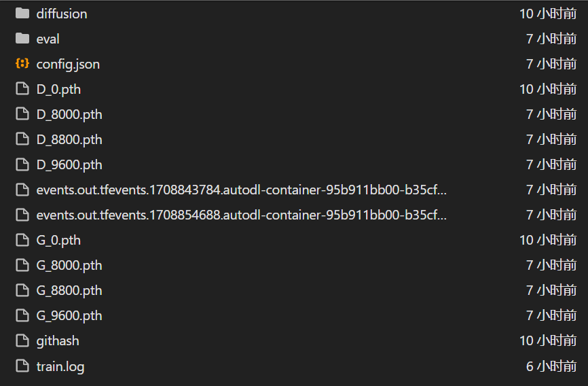The height and width of the screenshot is (386, 588).
Task: Select G_0.pth checkpoint file
Action: 59,240
